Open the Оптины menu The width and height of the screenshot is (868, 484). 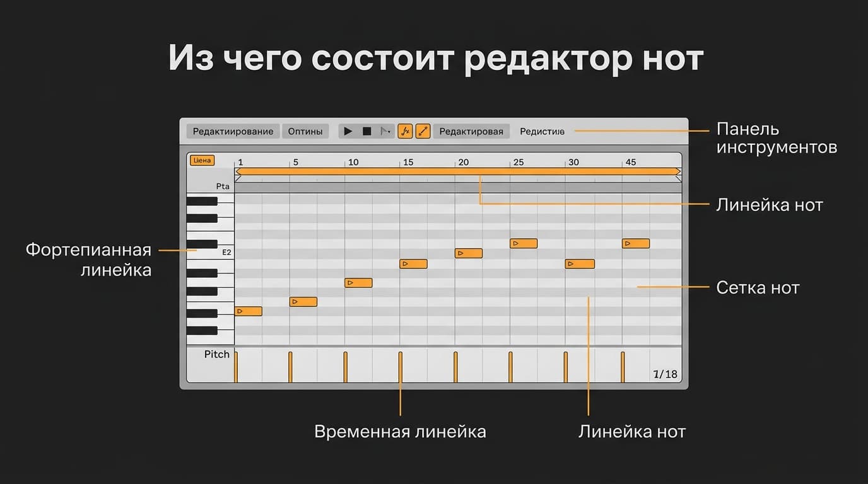tap(305, 131)
